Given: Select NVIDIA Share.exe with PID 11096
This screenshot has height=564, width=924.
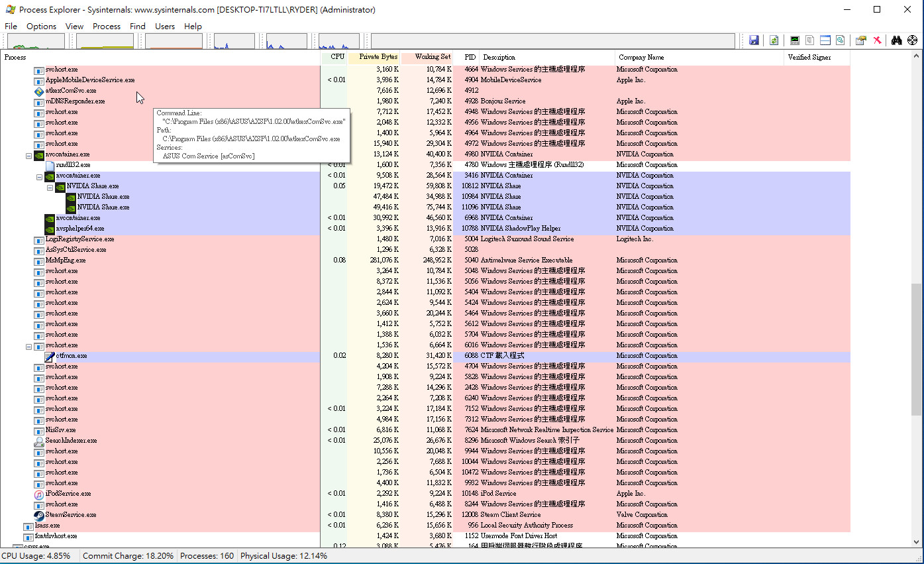Looking at the screenshot, I should 425,207.
